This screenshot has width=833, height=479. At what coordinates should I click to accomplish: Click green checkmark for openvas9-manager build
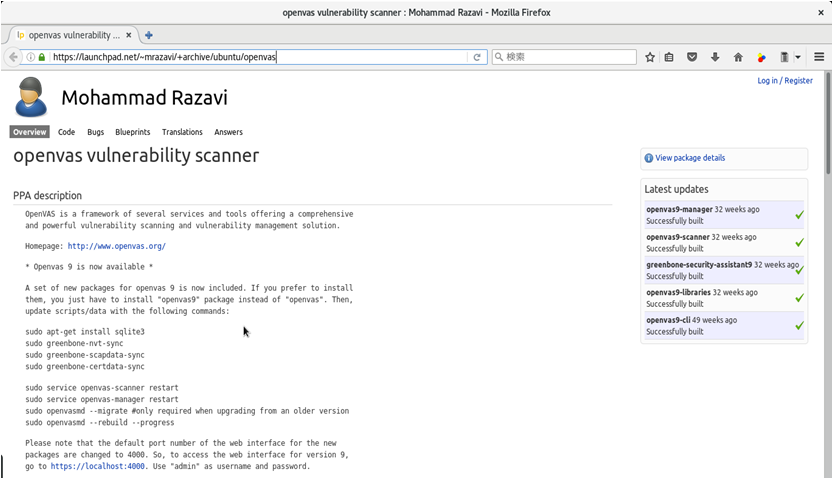click(799, 215)
